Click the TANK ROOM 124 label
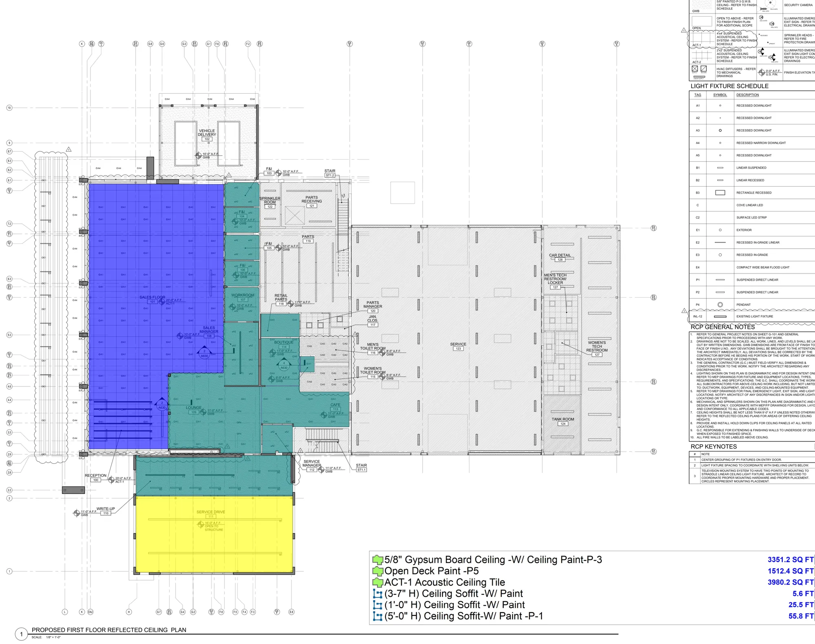This screenshot has height=644, width=815. pyautogui.click(x=563, y=421)
